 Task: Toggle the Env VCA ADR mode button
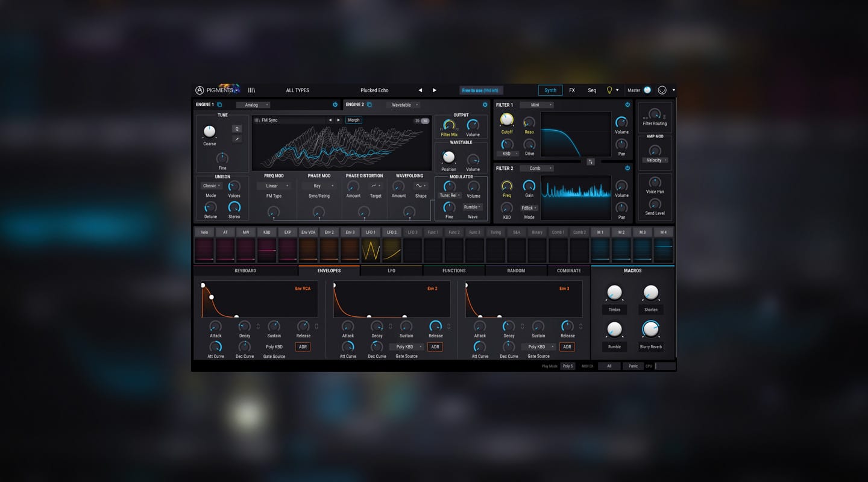pyautogui.click(x=303, y=346)
